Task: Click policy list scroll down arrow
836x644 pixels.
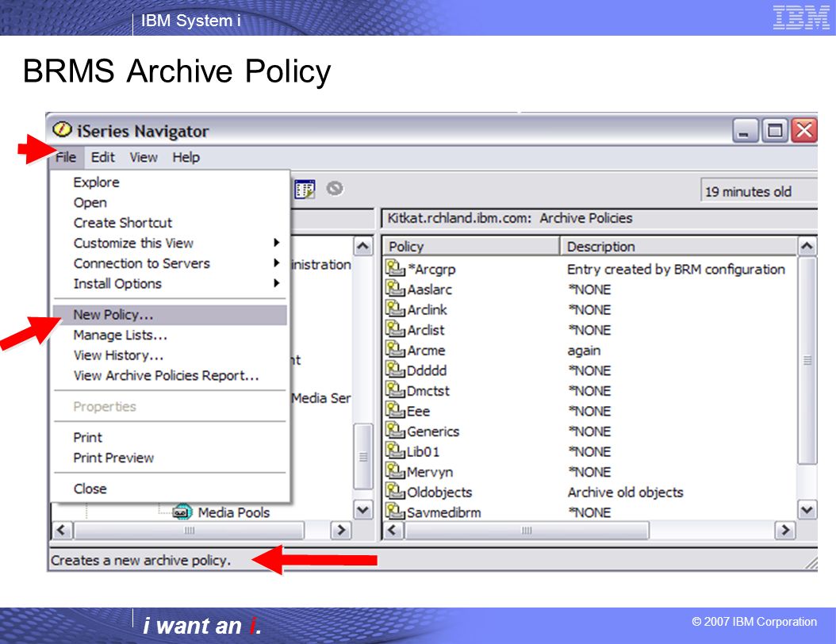Action: click(807, 511)
